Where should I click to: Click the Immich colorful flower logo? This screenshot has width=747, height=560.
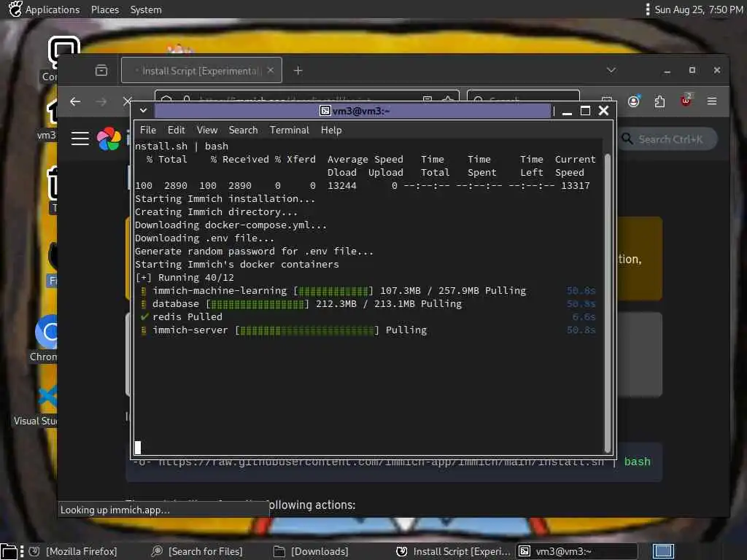click(x=109, y=139)
